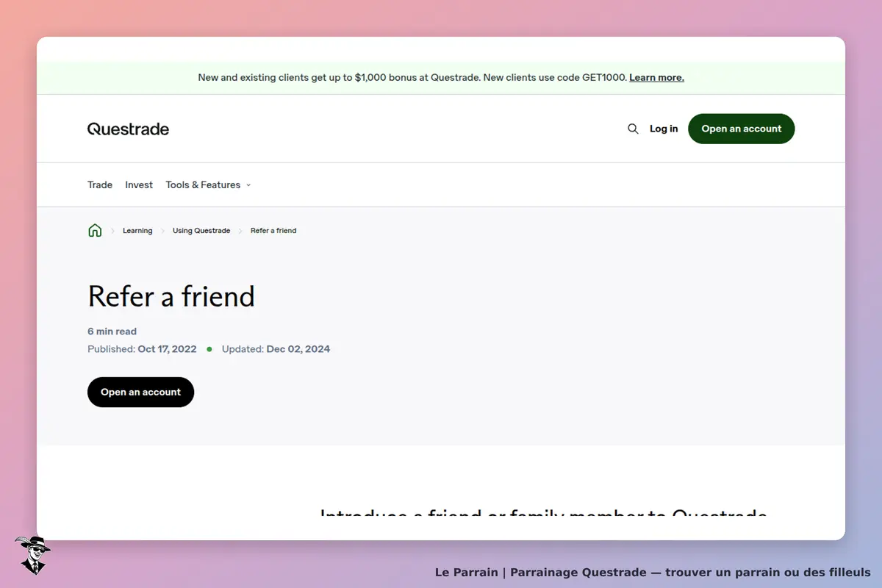Click the 6 min read text
Image resolution: width=882 pixels, height=588 pixels.
[x=112, y=331]
